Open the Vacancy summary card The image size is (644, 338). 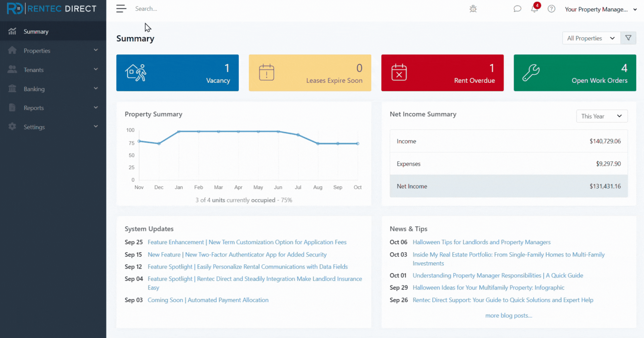pyautogui.click(x=177, y=73)
